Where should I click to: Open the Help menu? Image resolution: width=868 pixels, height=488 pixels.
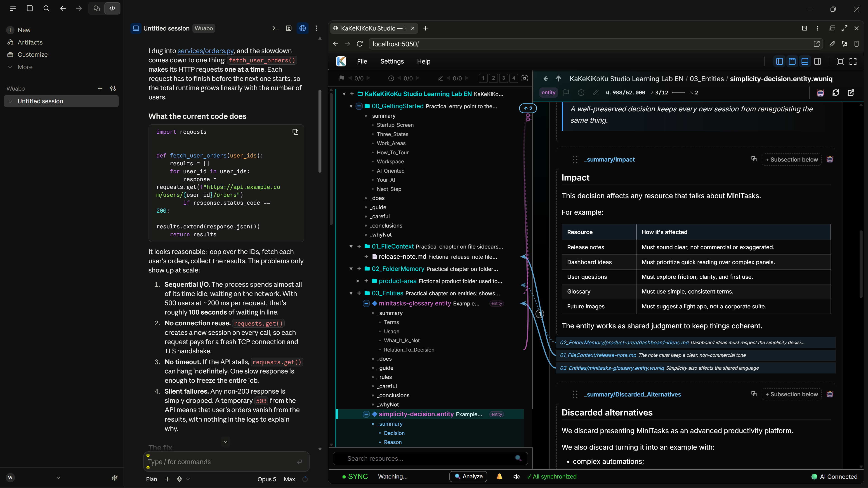[424, 61]
